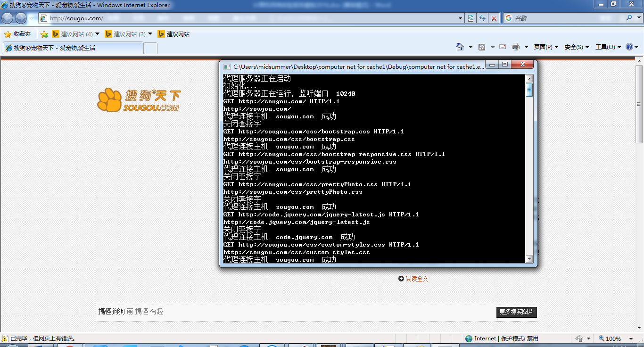Click the IE logo in the title bar
The width and height of the screenshot is (644, 347).
pos(5,5)
